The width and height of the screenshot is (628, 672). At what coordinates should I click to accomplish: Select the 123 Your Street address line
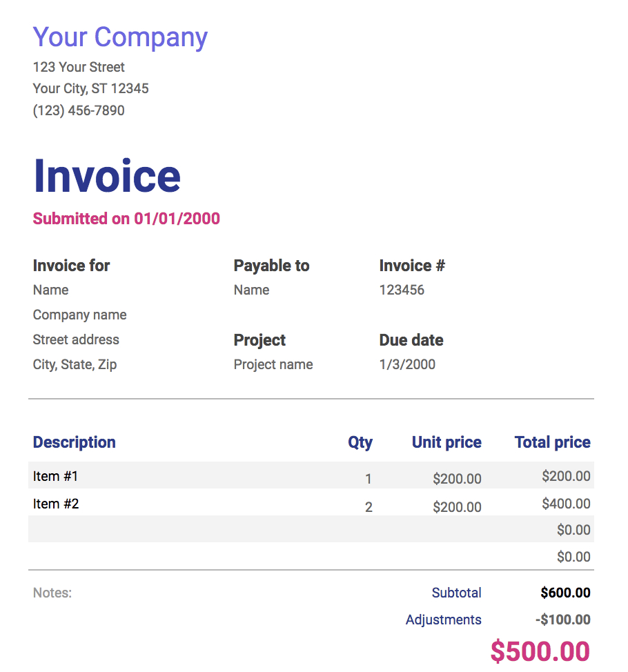(79, 67)
